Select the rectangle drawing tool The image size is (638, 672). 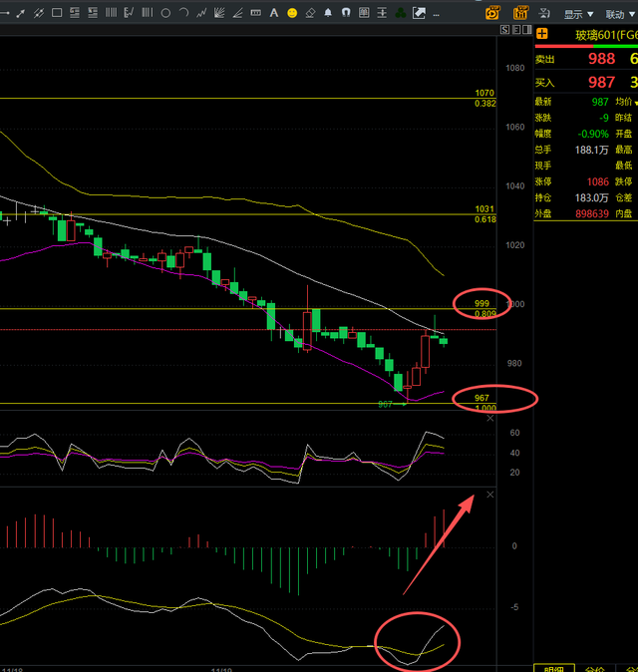pos(57,13)
